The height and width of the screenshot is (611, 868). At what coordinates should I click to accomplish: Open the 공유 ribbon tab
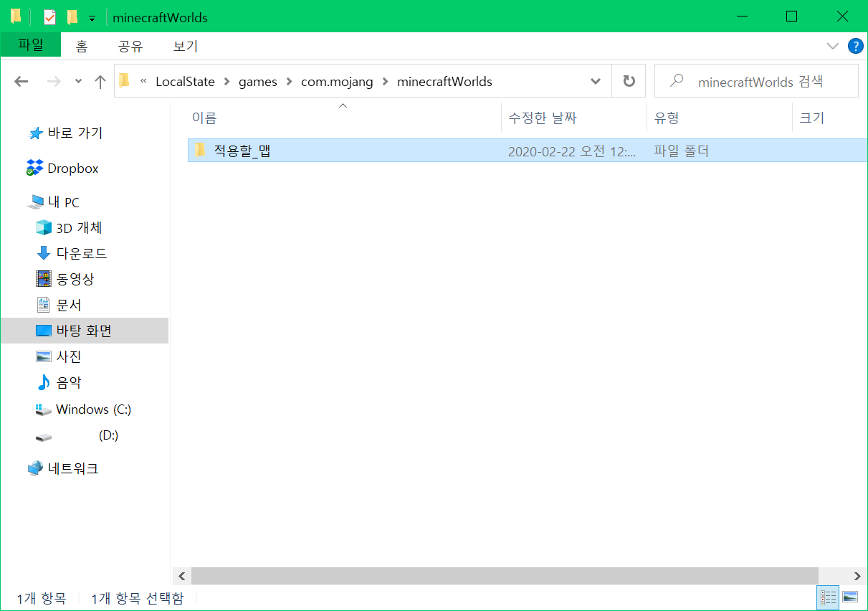pyautogui.click(x=130, y=47)
